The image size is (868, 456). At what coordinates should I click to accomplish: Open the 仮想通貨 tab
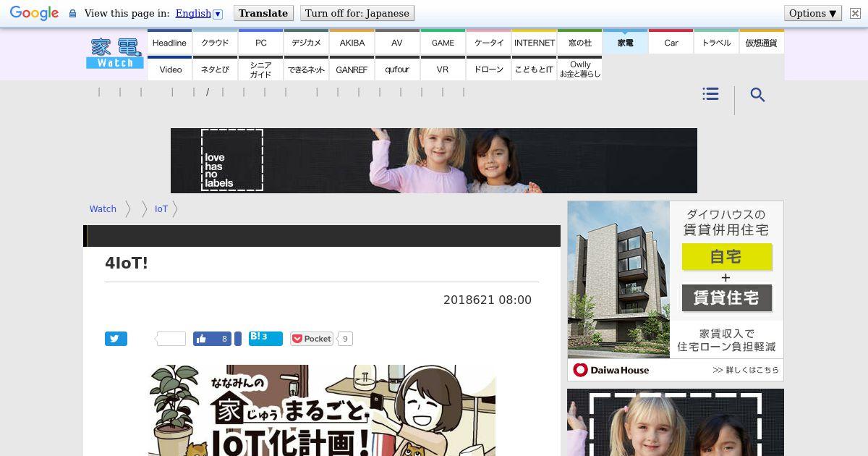coord(762,42)
